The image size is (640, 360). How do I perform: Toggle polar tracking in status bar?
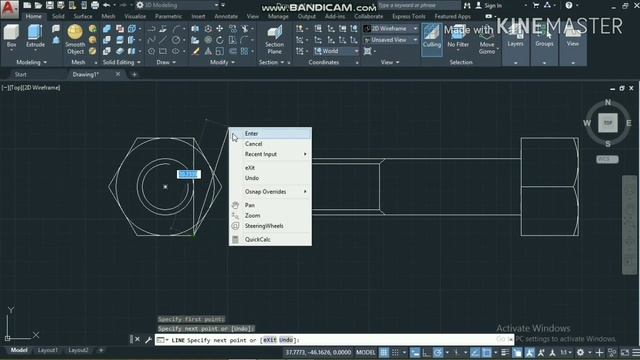(438, 352)
